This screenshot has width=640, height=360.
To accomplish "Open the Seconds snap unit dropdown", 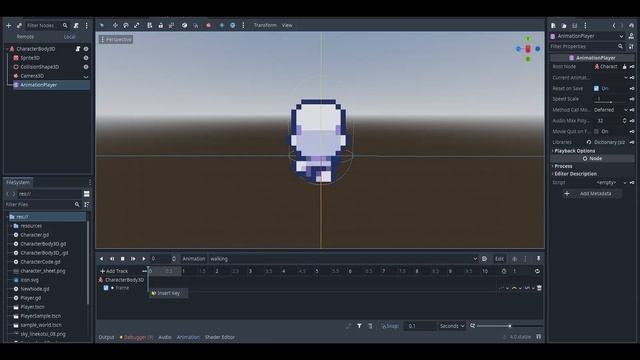I will (452, 326).
